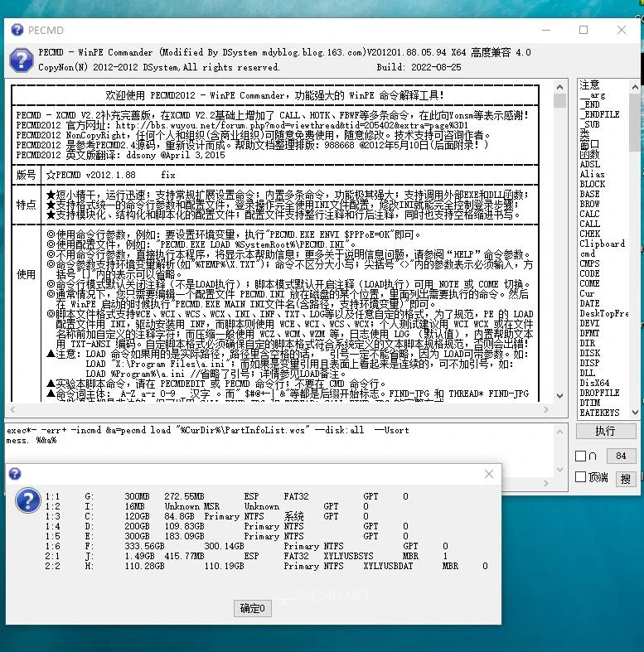Select _SUB in the command list
The height and width of the screenshot is (652, 644).
(590, 125)
